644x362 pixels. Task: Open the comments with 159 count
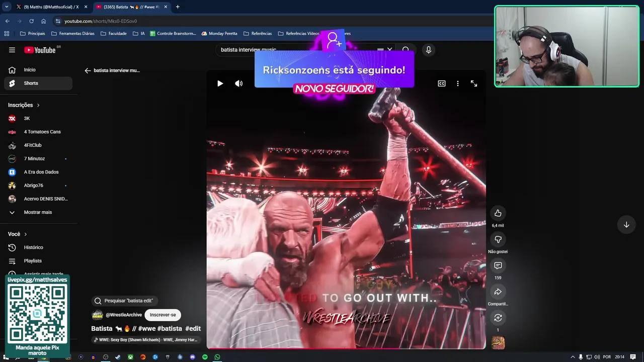[x=498, y=265]
